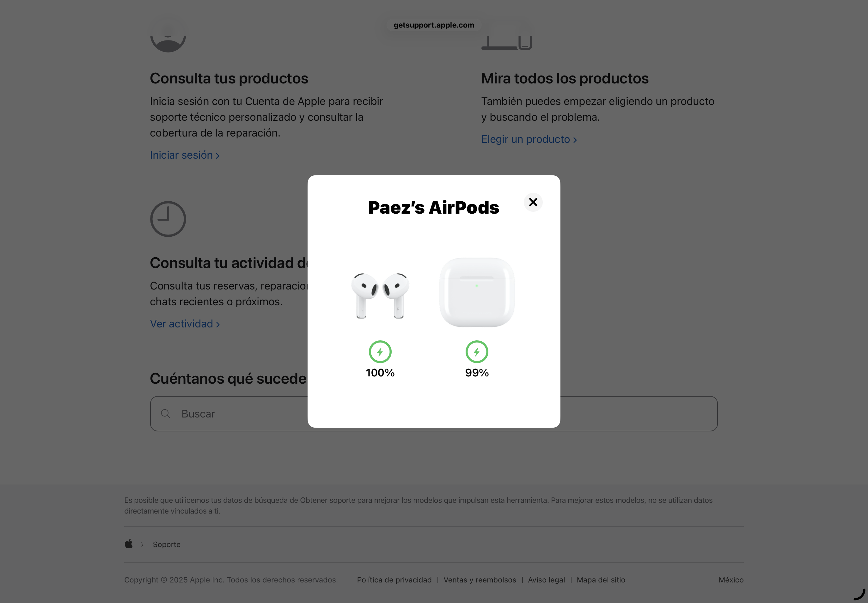Screen dimensions: 868x603
Task: Focus the Buscar search field
Action: (x=434, y=414)
